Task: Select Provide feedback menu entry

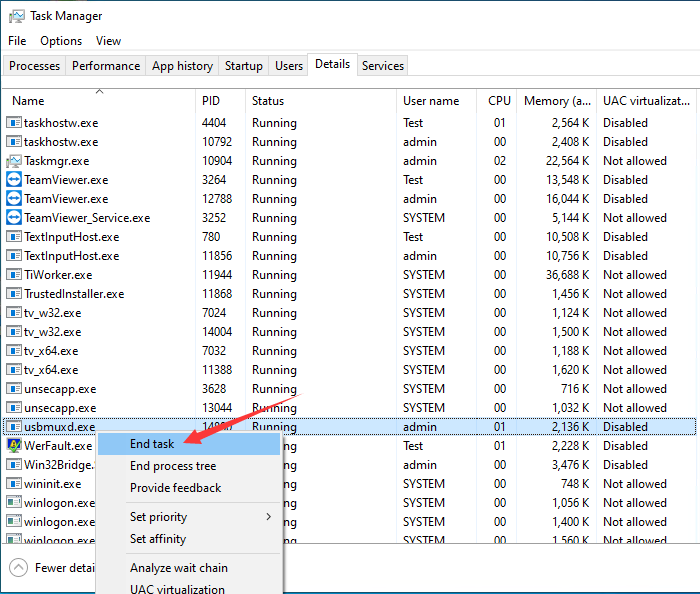Action: (x=189, y=488)
